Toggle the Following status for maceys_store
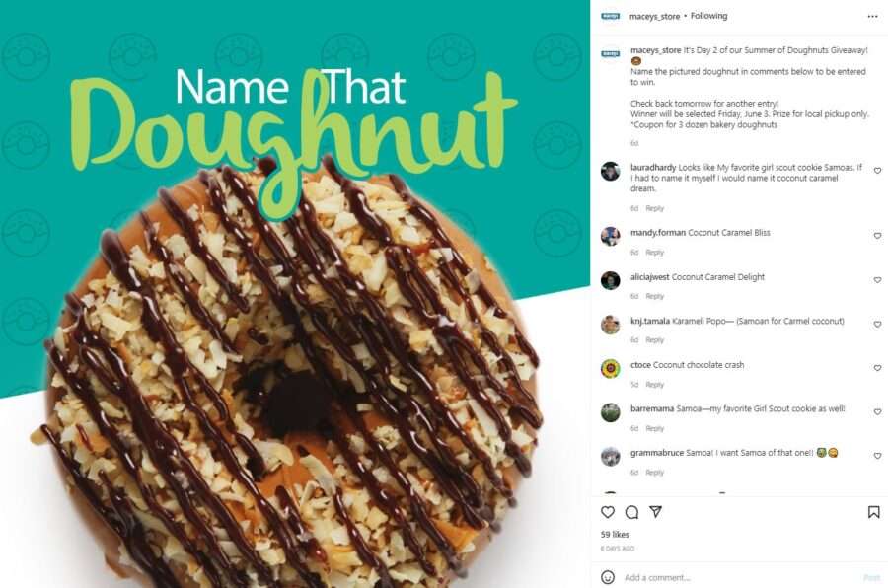 pos(708,16)
